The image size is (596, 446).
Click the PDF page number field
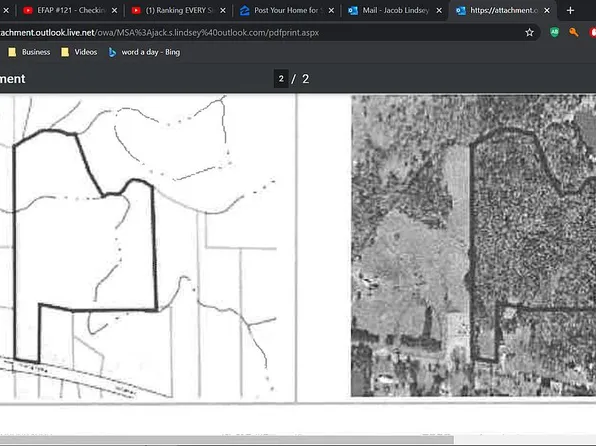coord(281,79)
